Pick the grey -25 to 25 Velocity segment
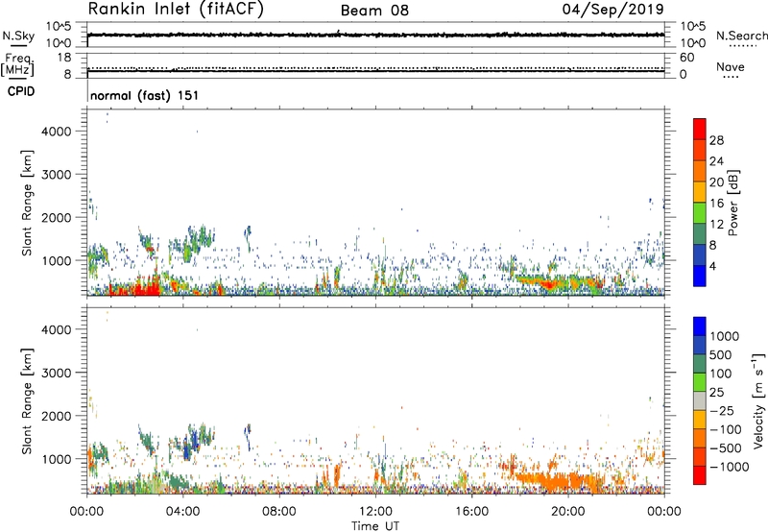Viewport: 768px width, 532px height. (700, 400)
